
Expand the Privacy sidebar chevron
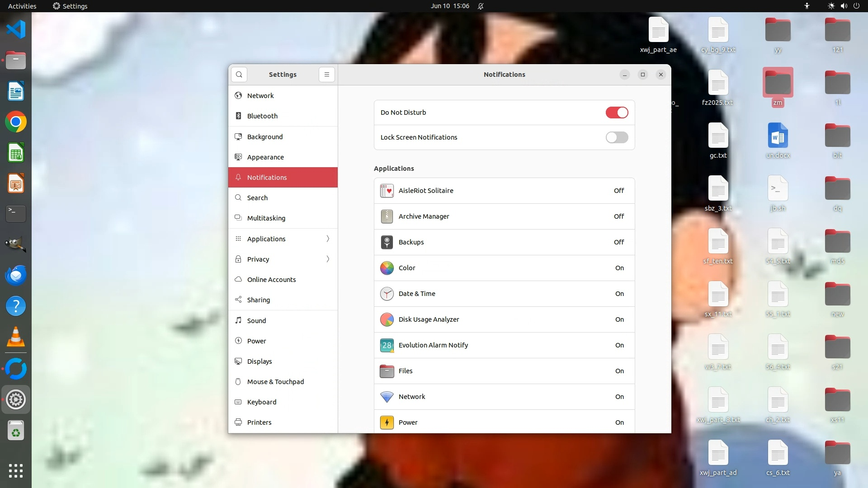[328, 259]
